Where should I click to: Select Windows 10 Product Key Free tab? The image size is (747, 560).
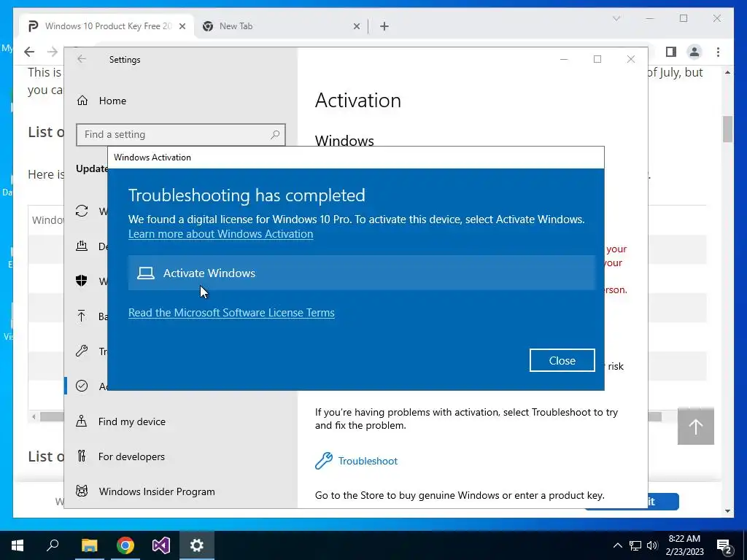(107, 26)
